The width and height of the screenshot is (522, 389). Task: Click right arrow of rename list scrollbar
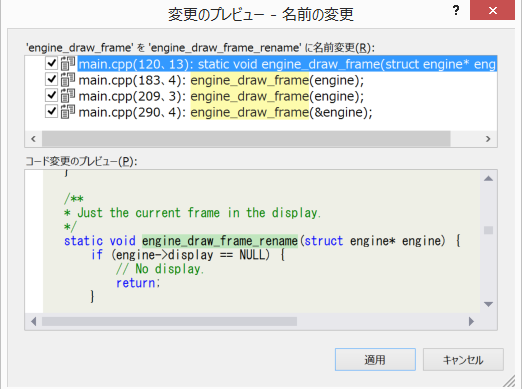(488, 139)
